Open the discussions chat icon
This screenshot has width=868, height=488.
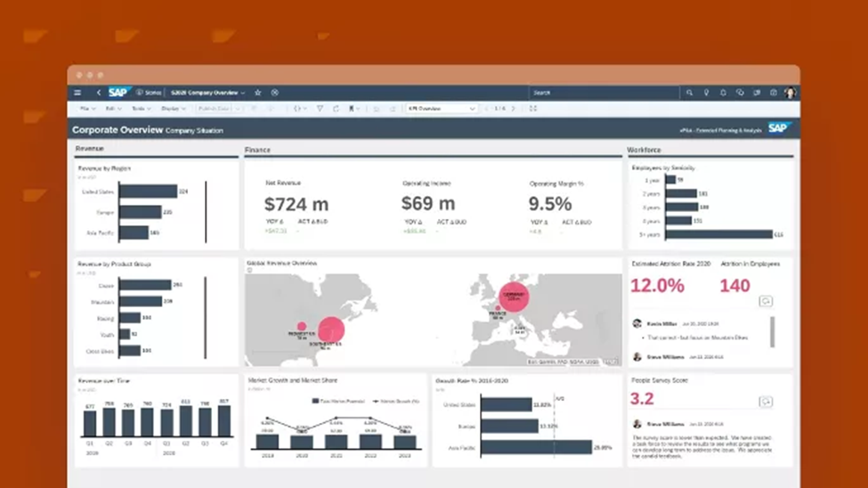pyautogui.click(x=740, y=93)
